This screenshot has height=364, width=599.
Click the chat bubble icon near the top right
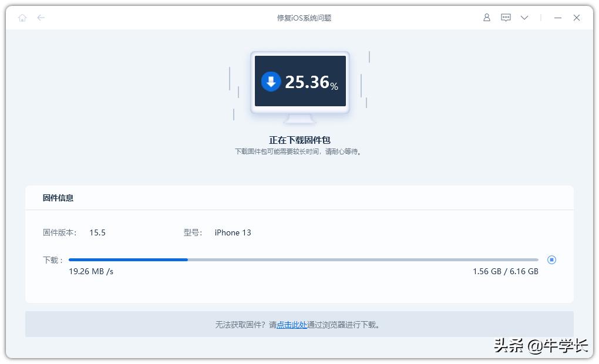(x=506, y=18)
